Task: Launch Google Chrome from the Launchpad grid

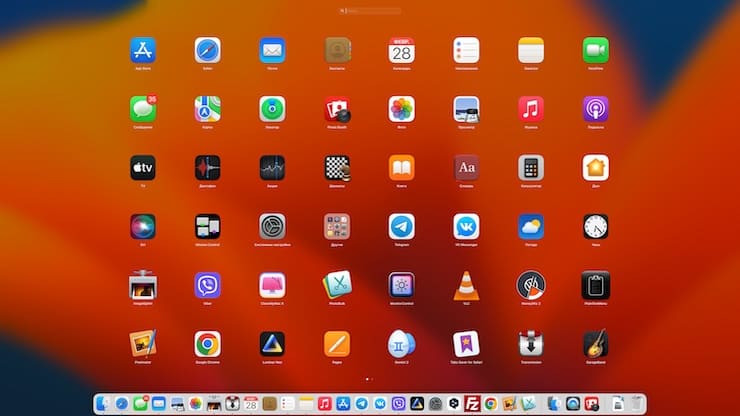Action: click(x=208, y=344)
